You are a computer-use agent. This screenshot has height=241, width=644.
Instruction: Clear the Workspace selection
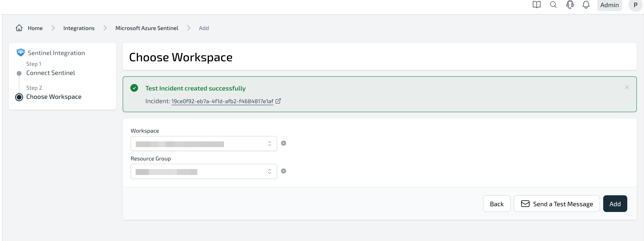tap(283, 143)
